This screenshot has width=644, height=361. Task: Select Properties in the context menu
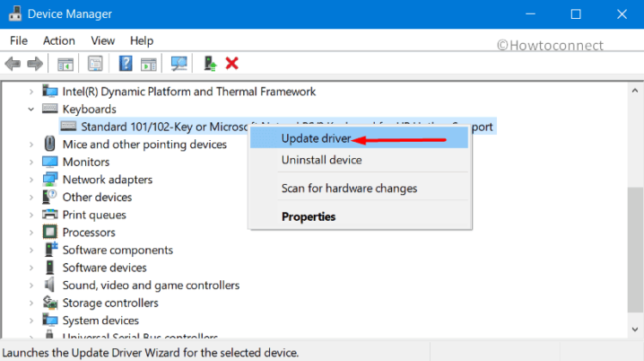click(309, 216)
